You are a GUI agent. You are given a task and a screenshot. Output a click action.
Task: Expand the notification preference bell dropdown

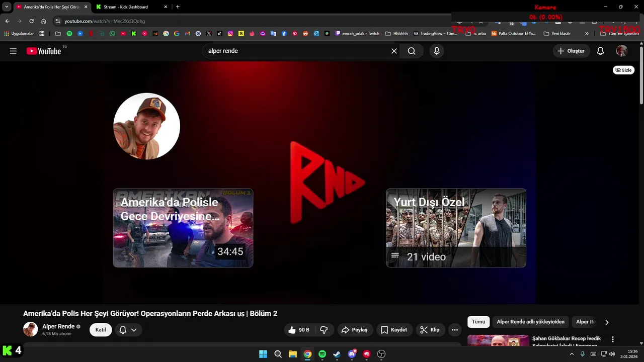[x=128, y=330]
